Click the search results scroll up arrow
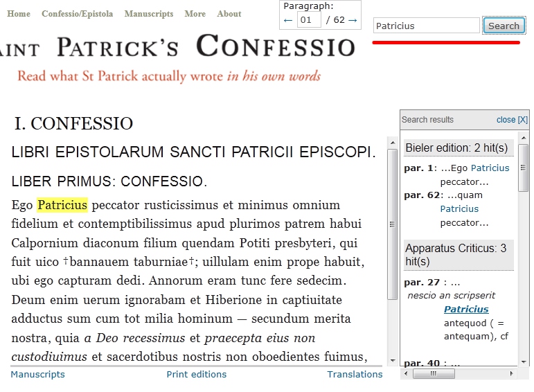Image resolution: width=534 pixels, height=392 pixels. 524,138
